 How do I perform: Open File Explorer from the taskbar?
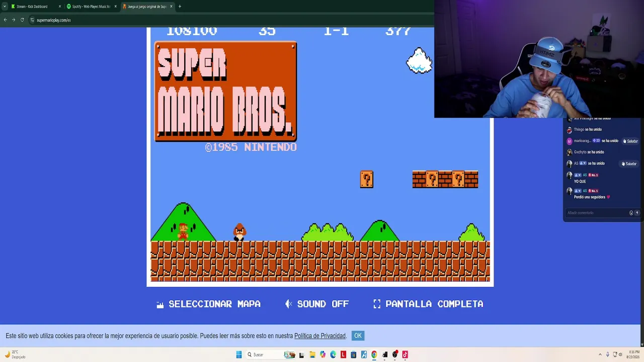(312, 354)
